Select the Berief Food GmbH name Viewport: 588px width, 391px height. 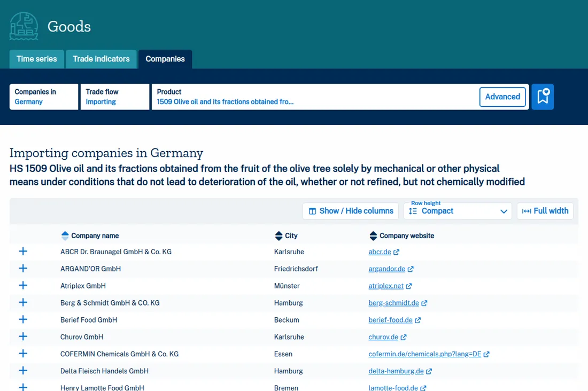pyautogui.click(x=89, y=320)
